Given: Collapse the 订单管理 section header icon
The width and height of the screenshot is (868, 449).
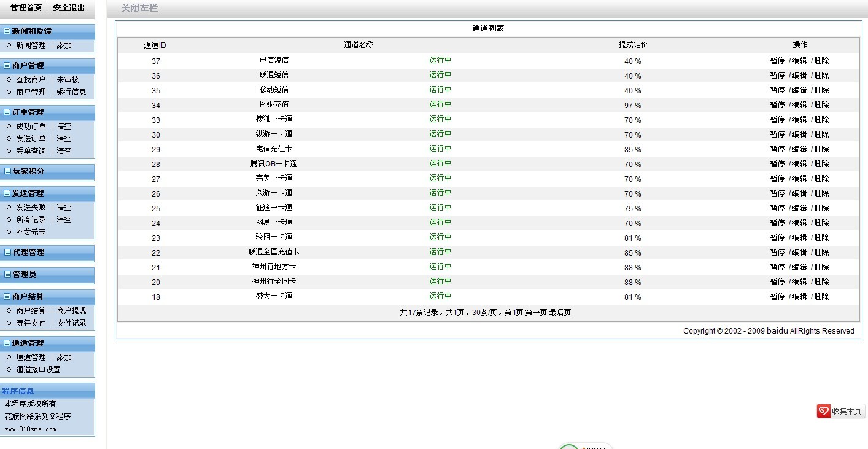Looking at the screenshot, I should click(7, 112).
